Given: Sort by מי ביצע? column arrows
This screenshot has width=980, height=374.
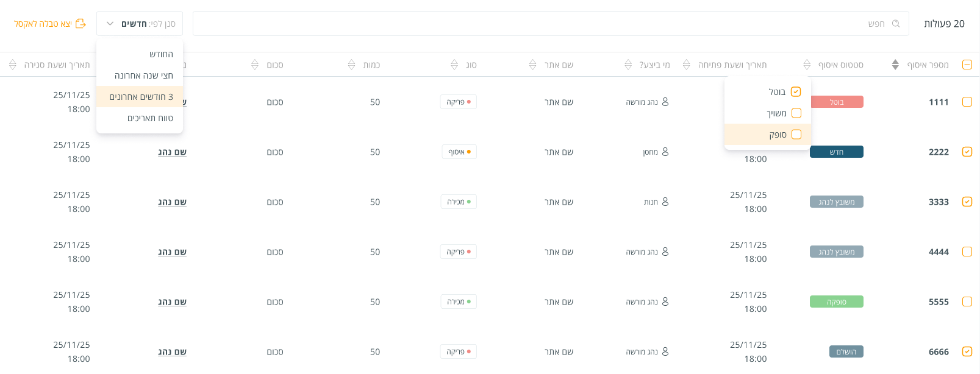Looking at the screenshot, I should 628,65.
